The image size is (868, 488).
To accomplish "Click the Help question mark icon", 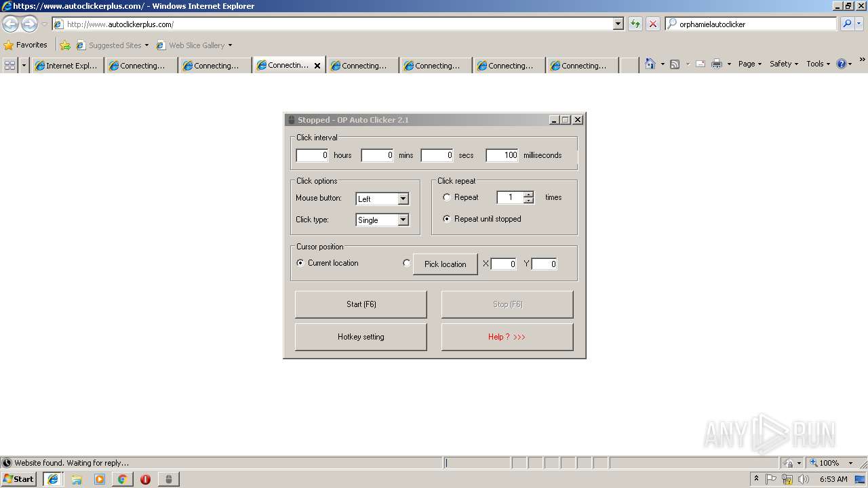I will click(842, 64).
